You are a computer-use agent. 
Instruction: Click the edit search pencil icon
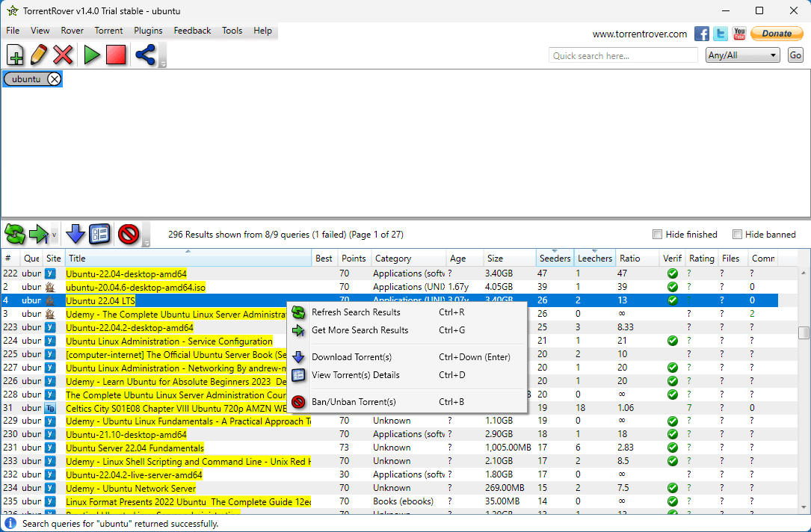[39, 55]
